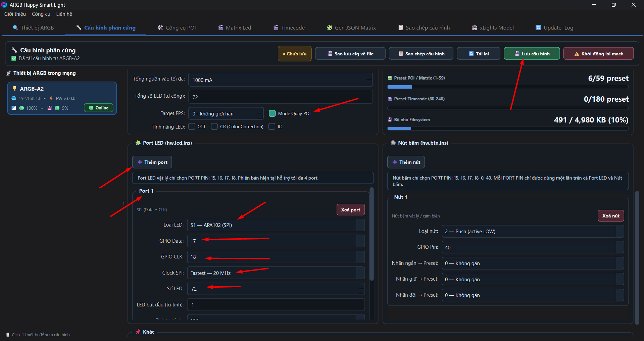The height and width of the screenshot is (341, 644).
Task: Click the reload icon on Tải lại
Action: 471,54
